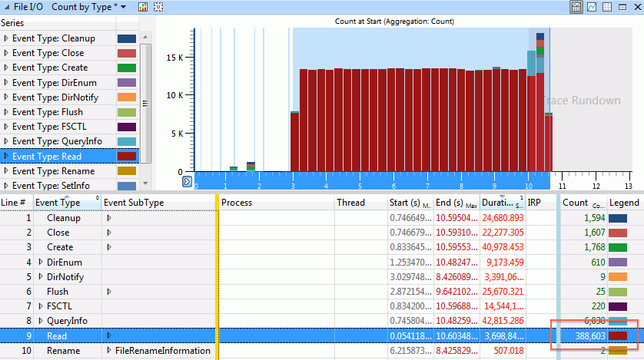Click FSCTL row legend swatch
This screenshot has height=360, width=644.
pyautogui.click(x=618, y=306)
